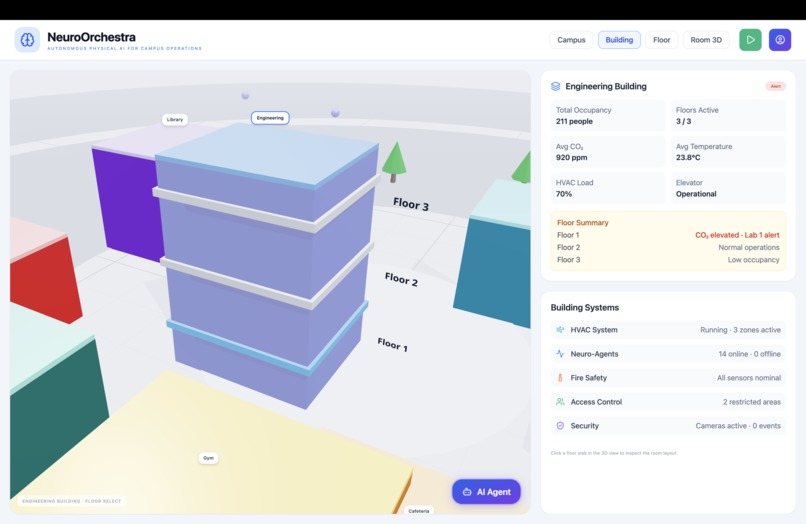This screenshot has width=806, height=524.
Task: Click the Engineering Building · Floor Select caption
Action: click(x=72, y=501)
